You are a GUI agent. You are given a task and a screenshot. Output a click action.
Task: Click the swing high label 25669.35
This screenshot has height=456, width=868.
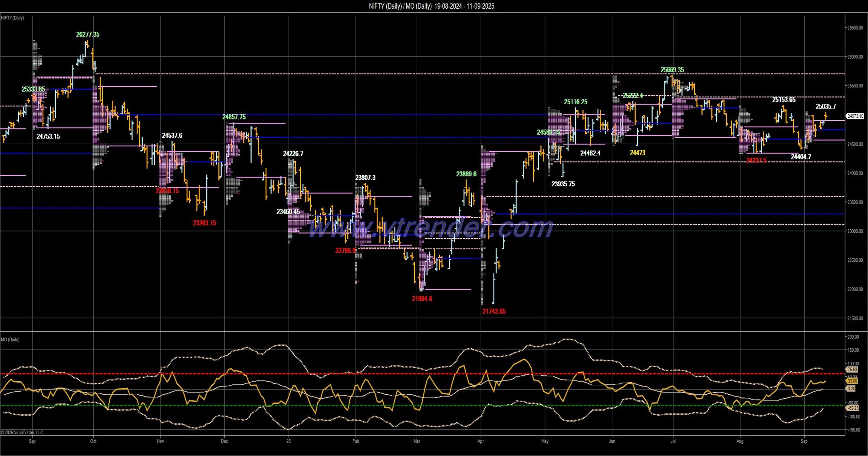pyautogui.click(x=672, y=70)
